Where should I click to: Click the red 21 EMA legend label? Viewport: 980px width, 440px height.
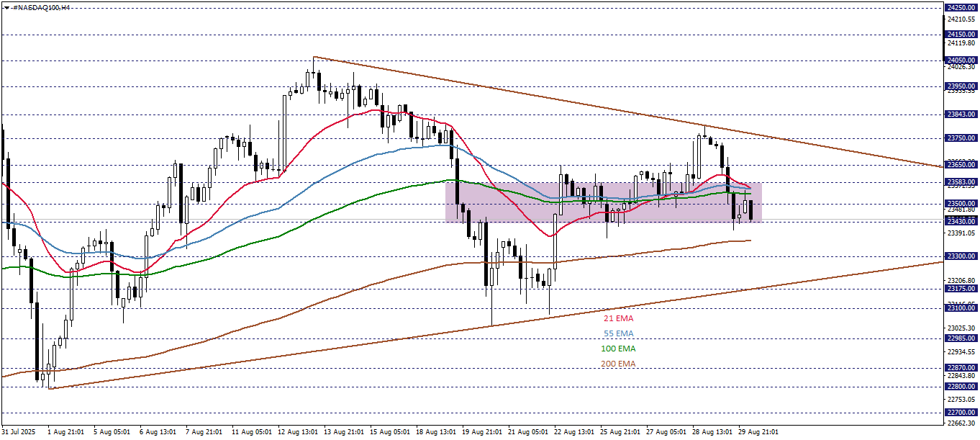(x=619, y=318)
